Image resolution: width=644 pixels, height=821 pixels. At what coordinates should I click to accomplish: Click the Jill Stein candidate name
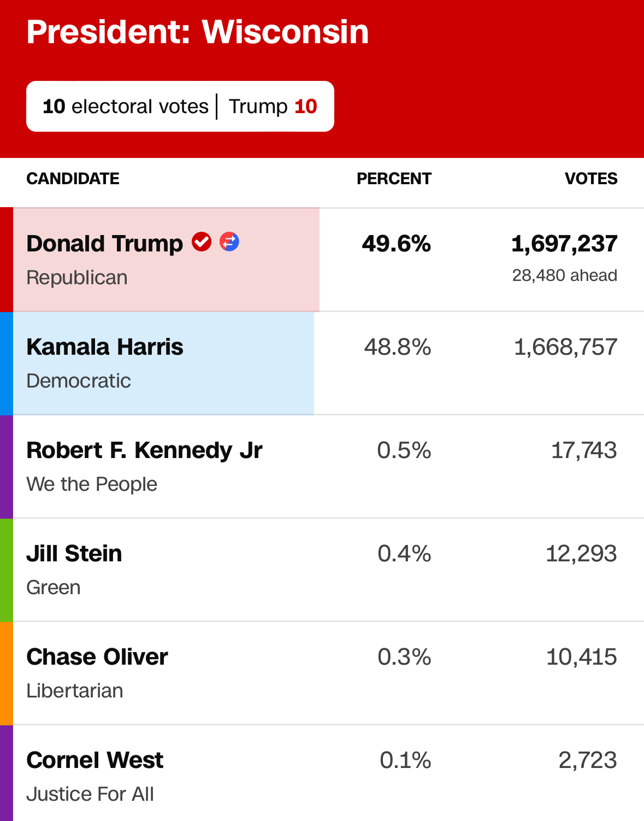pyautogui.click(x=74, y=554)
